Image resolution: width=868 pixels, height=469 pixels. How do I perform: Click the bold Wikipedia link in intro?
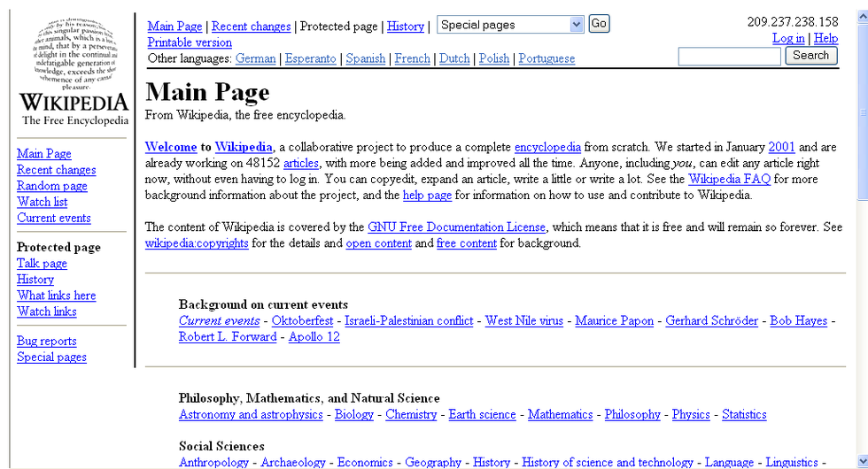(x=244, y=147)
